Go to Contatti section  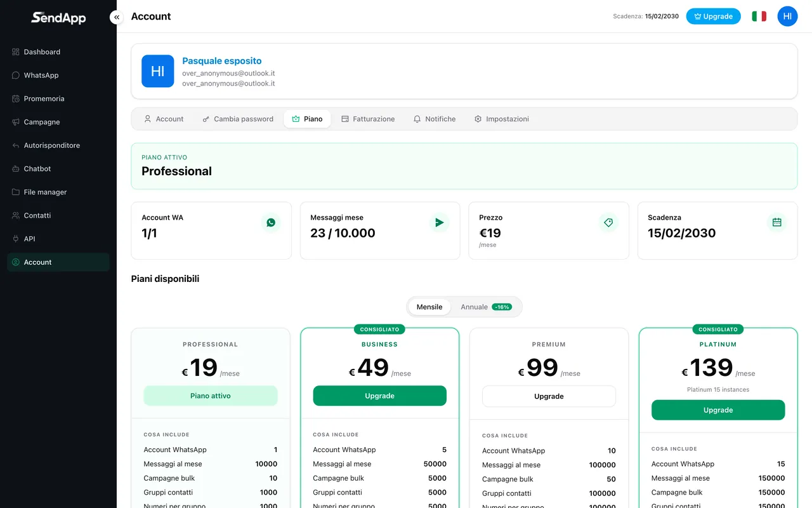[58, 216]
